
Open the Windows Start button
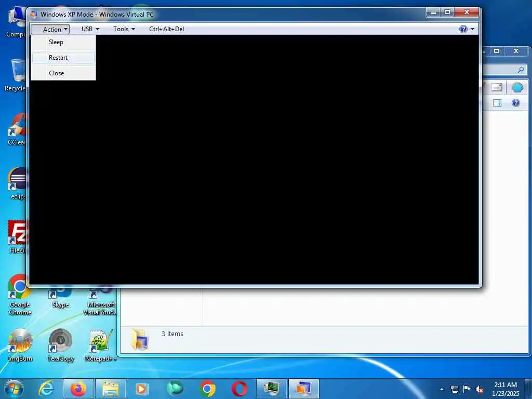click(14, 389)
